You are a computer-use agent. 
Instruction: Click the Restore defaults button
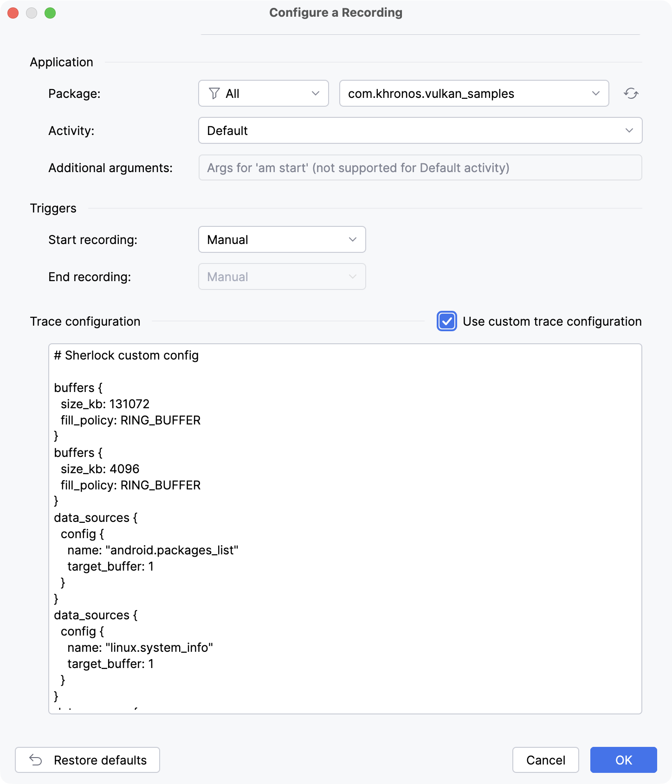point(88,760)
